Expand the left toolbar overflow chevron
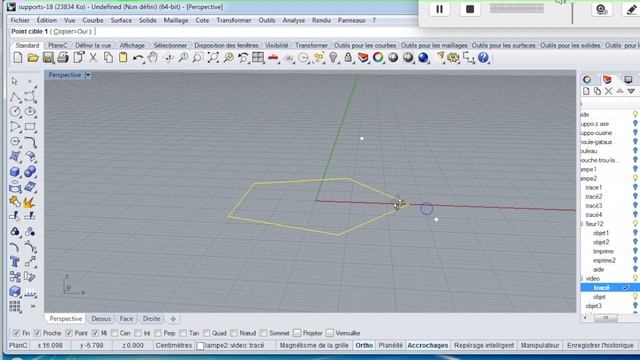Viewport: 640px width, 360px height. [x=33, y=306]
